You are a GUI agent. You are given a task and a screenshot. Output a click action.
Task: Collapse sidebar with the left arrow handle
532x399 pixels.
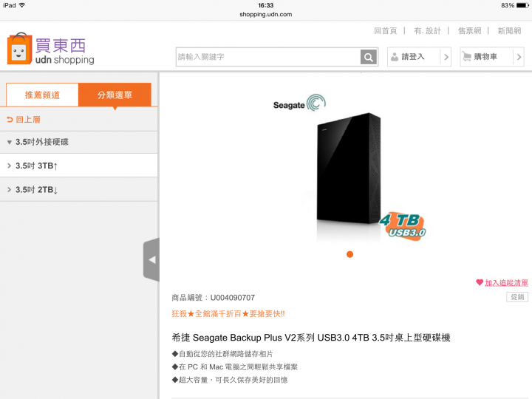pyautogui.click(x=151, y=260)
